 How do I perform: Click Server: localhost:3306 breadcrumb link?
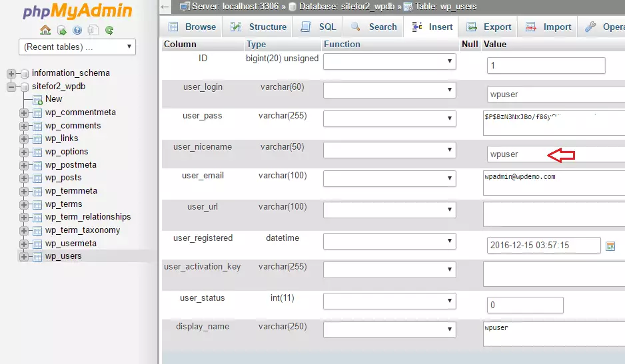click(x=235, y=7)
